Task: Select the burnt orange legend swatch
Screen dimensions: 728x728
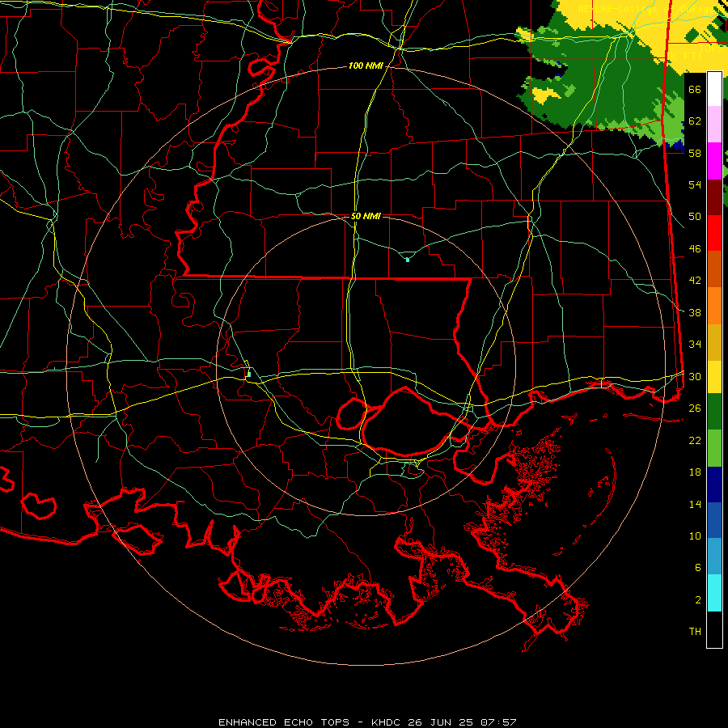Action: click(714, 269)
